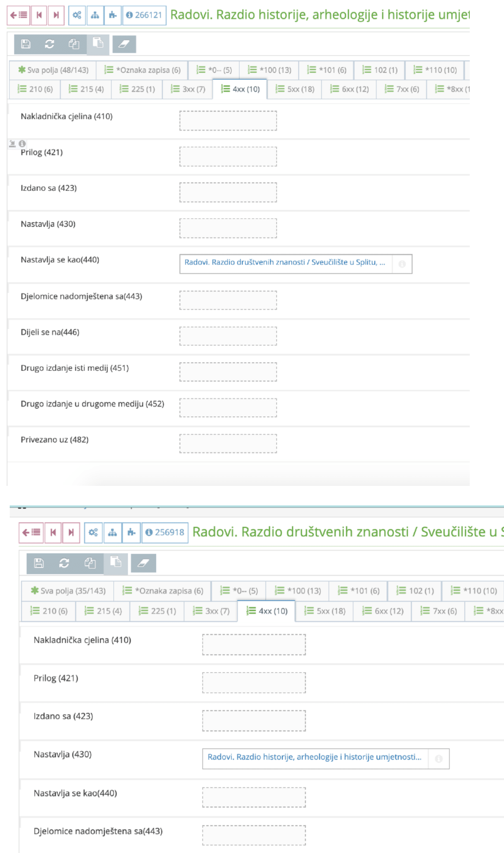Select 5xx (18) tab in 266121 panel
504x853 pixels.
click(x=295, y=89)
